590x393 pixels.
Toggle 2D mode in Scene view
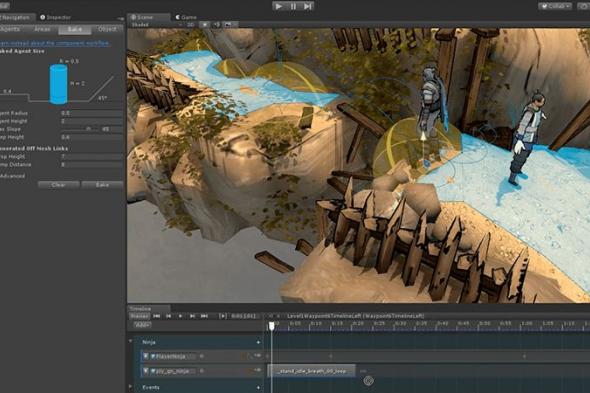click(x=191, y=25)
